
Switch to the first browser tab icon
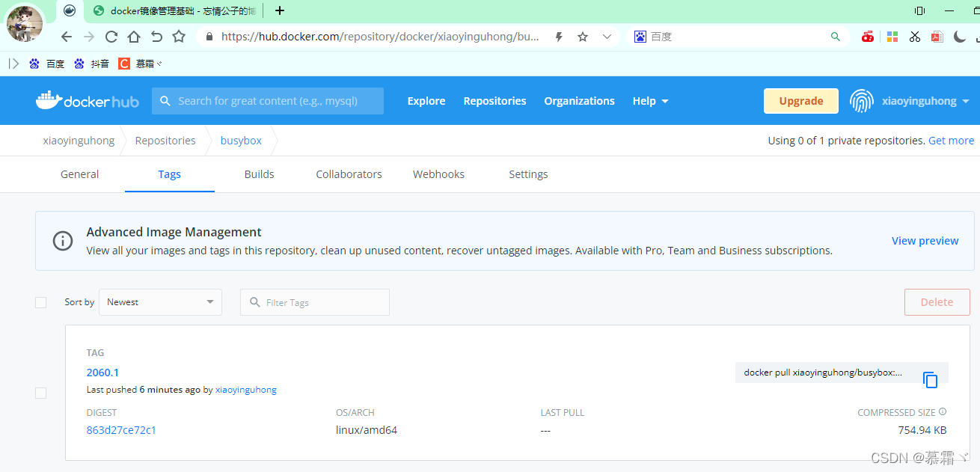coord(70,10)
